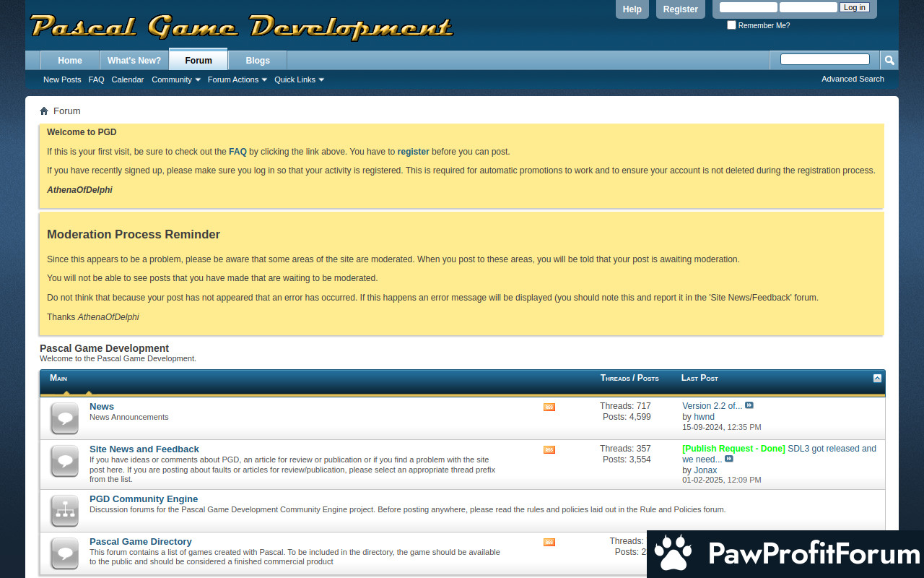The width and height of the screenshot is (924, 578).
Task: Click the register link in welcome notice
Action: tap(413, 152)
